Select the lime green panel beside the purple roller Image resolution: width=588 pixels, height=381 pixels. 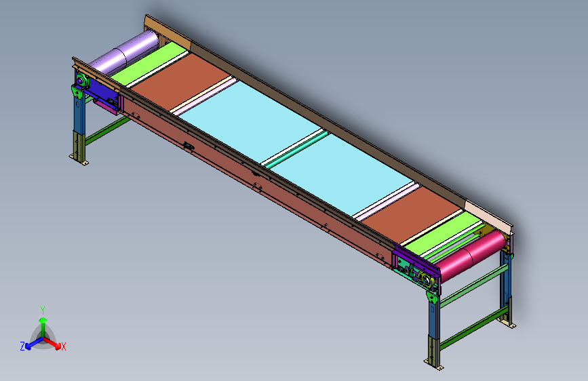[149, 63]
